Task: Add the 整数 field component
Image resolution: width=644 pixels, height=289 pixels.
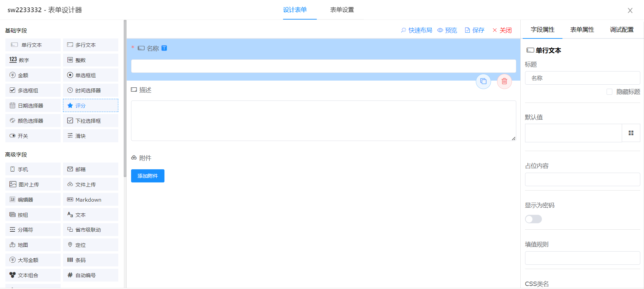Action: [90, 60]
